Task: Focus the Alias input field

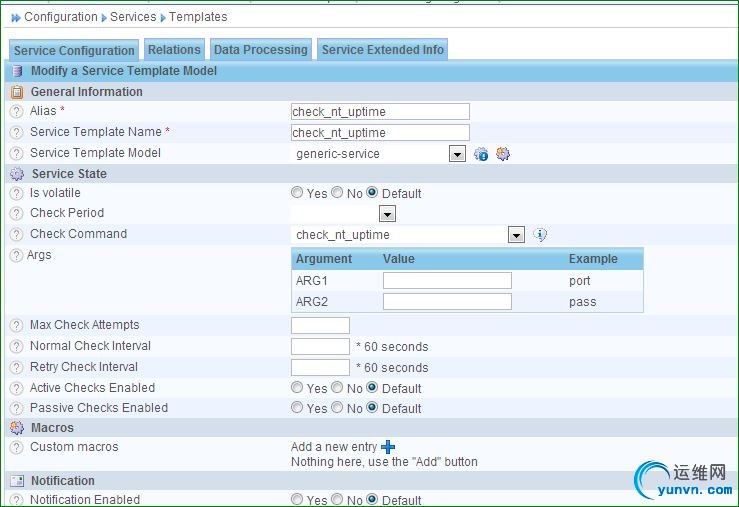Action: (x=380, y=112)
